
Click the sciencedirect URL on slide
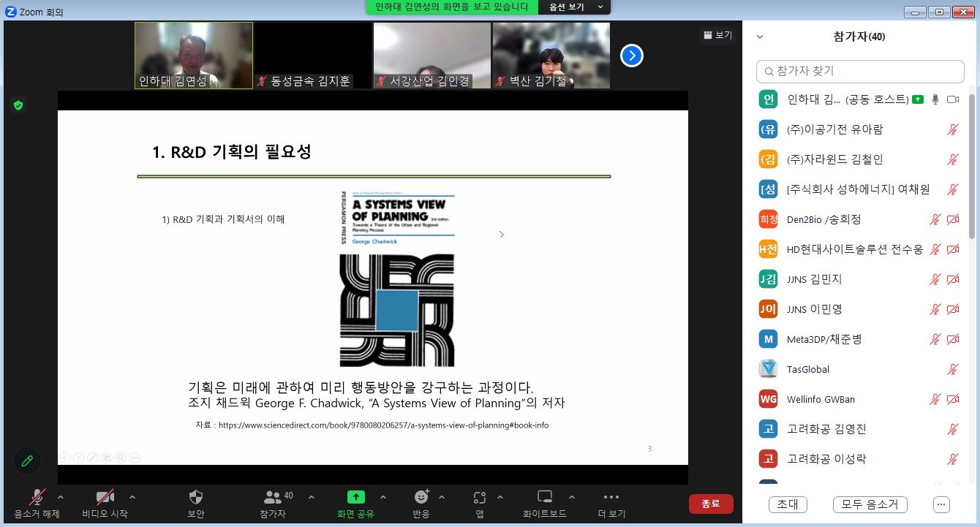tap(383, 425)
